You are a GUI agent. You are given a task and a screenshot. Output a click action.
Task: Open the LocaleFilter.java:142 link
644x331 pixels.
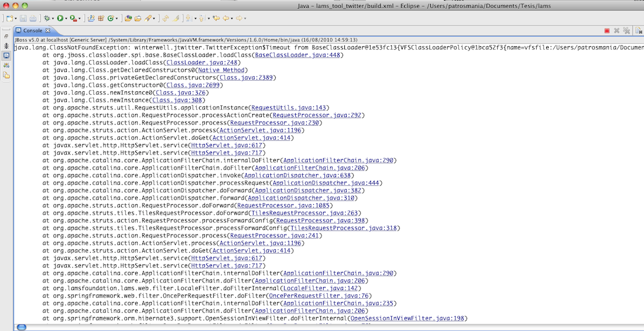321,288
